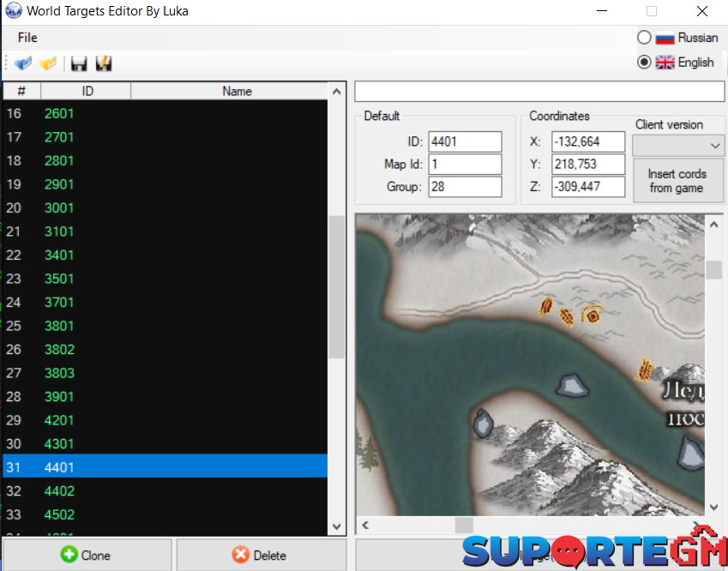Select row 24 with ID 3701
The width and height of the screenshot is (728, 571).
pos(165,302)
